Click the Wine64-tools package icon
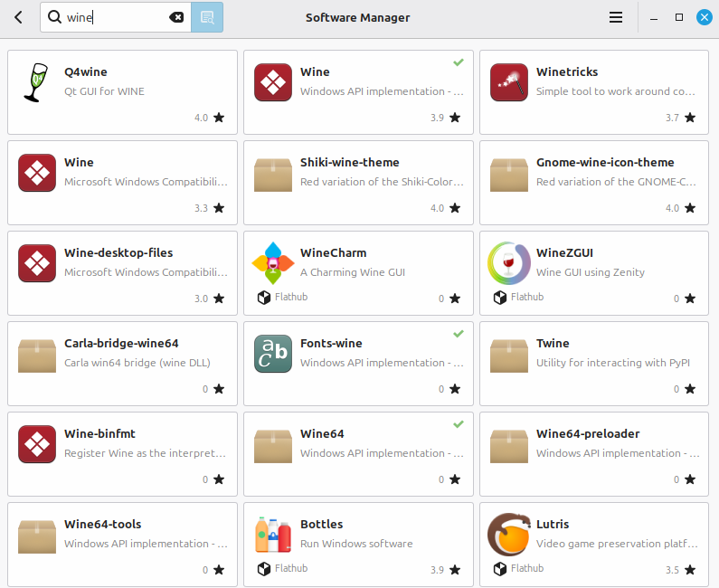Viewport: 719px width, 588px height. coord(37,536)
